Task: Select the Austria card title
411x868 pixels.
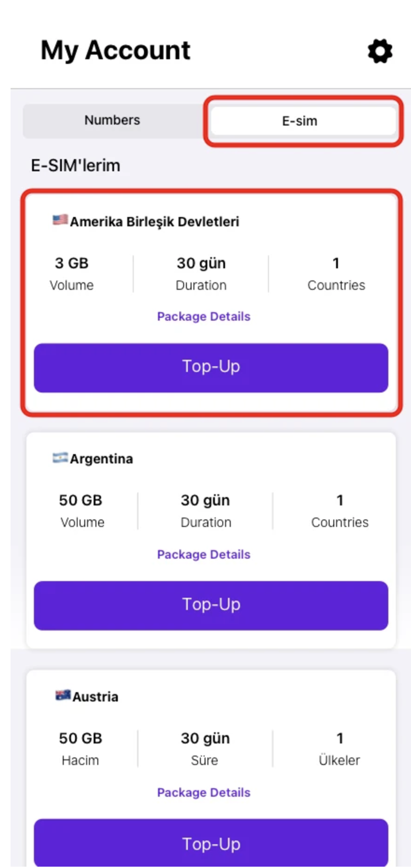Action: coord(95,697)
